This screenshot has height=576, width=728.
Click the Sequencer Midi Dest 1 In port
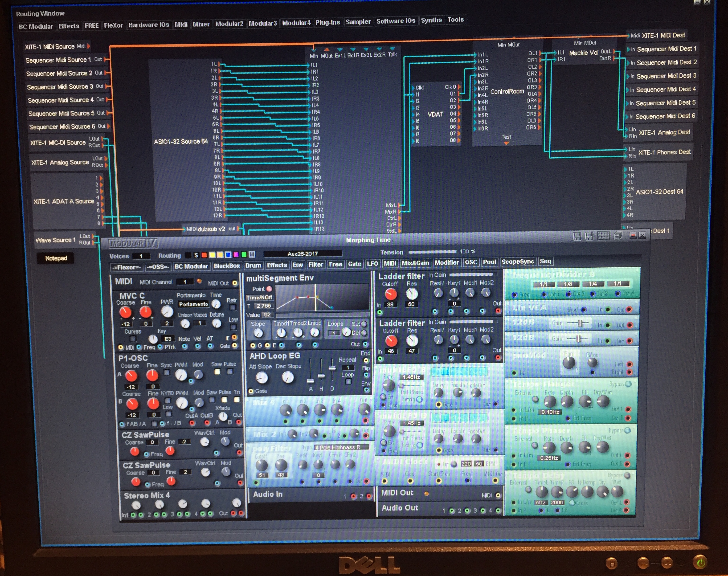pyautogui.click(x=628, y=49)
